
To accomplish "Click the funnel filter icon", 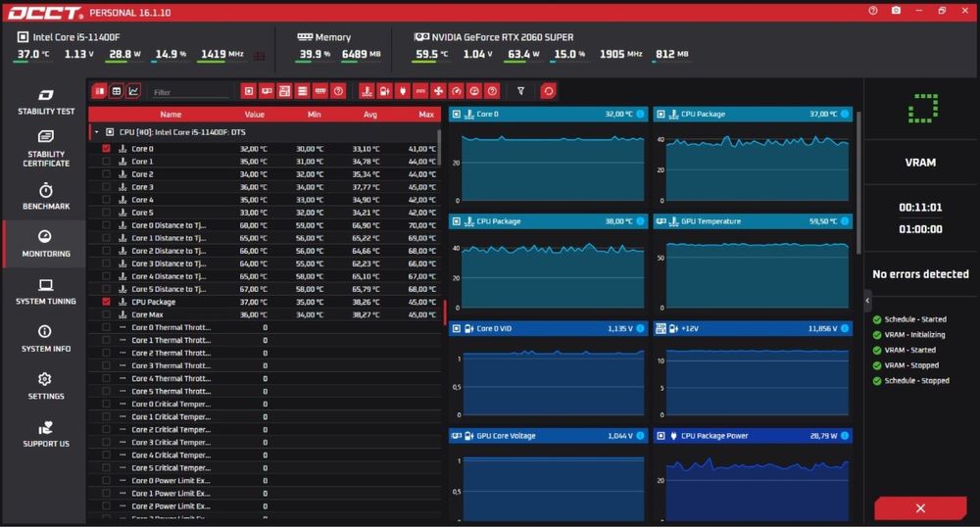I will tap(520, 91).
